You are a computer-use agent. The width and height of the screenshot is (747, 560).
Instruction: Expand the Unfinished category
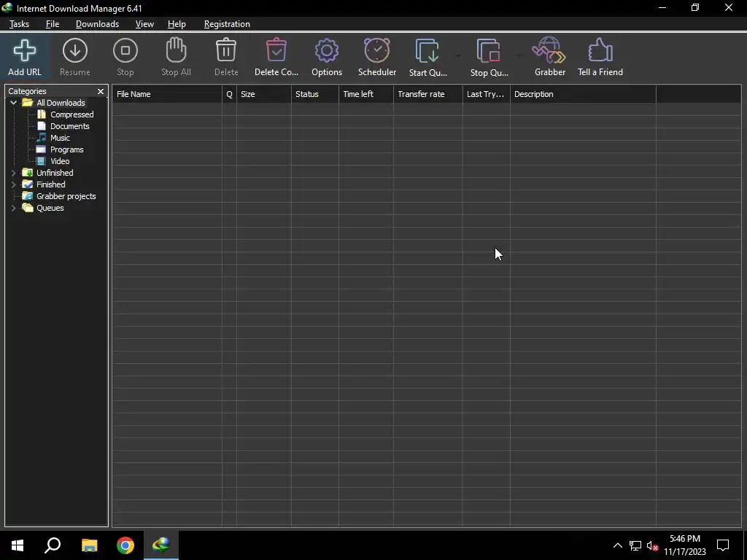(14, 173)
